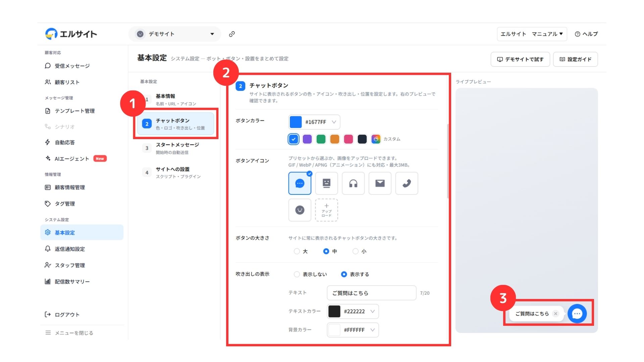This screenshot has height=362, width=644.
Task: Click the blue chat bubble preview button
Action: tap(577, 314)
